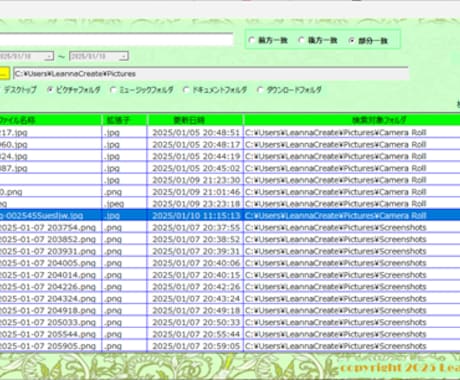Select timestamp 2025/01/07 20:55:44

coord(196,334)
